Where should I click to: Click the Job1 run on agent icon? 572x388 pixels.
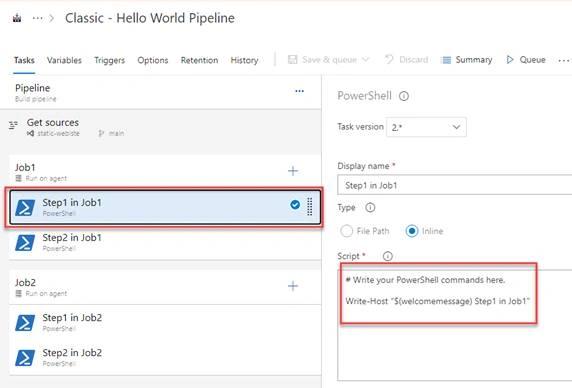click(x=19, y=178)
